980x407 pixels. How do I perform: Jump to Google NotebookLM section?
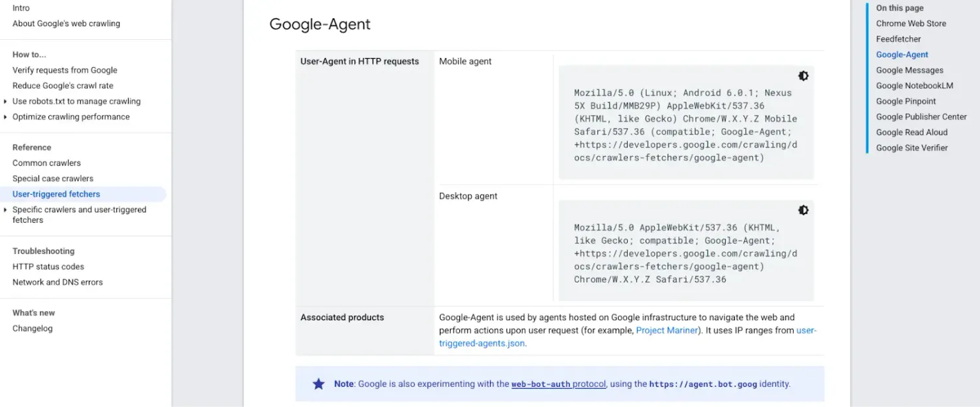pyautogui.click(x=915, y=85)
